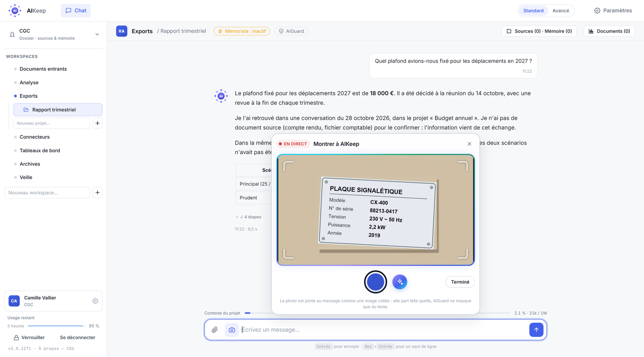Open Sources (0) · Mémoire (0) panel
Viewport: 644px width, 357px height.
click(539, 31)
